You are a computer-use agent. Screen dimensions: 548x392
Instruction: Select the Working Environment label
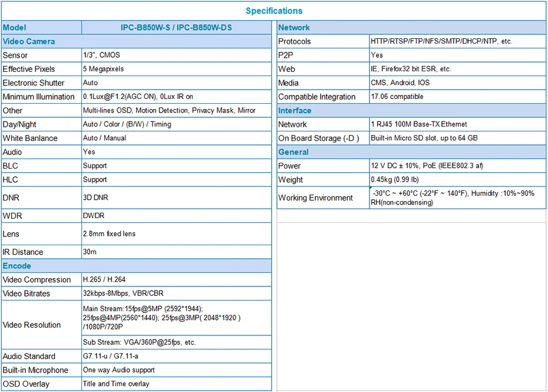tap(315, 197)
